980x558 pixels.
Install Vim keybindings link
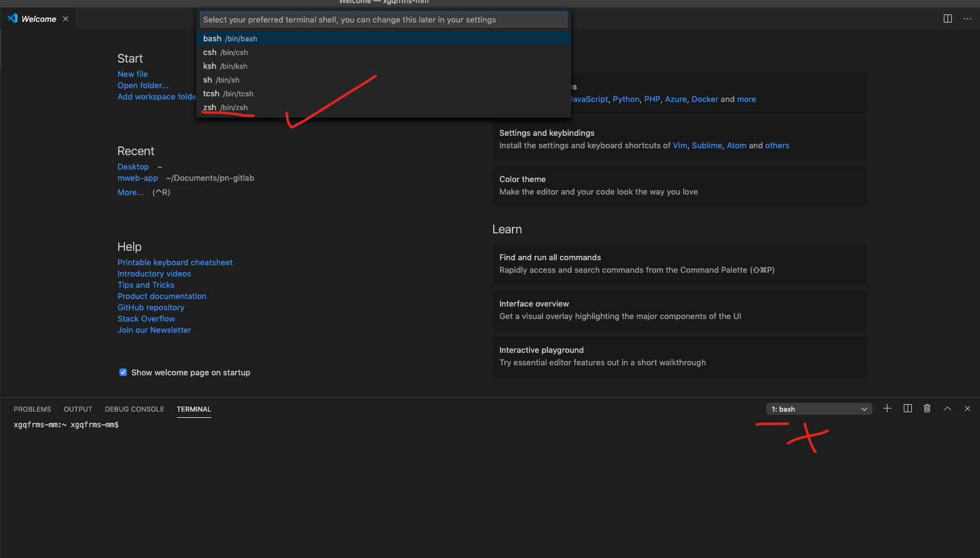click(x=680, y=145)
